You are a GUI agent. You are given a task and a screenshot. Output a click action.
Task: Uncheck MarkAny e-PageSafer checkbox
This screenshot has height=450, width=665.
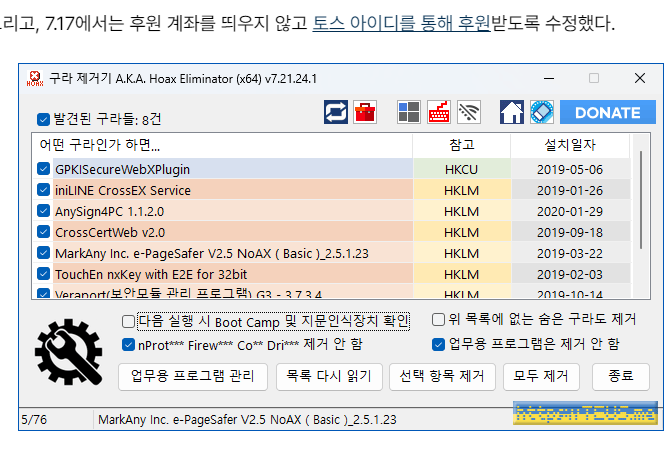[43, 252]
